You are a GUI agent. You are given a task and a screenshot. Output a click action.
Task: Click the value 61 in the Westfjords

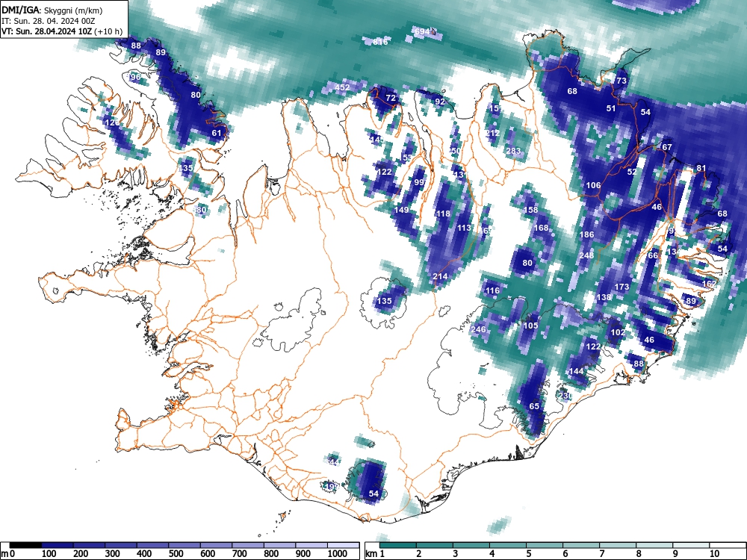[x=217, y=133]
